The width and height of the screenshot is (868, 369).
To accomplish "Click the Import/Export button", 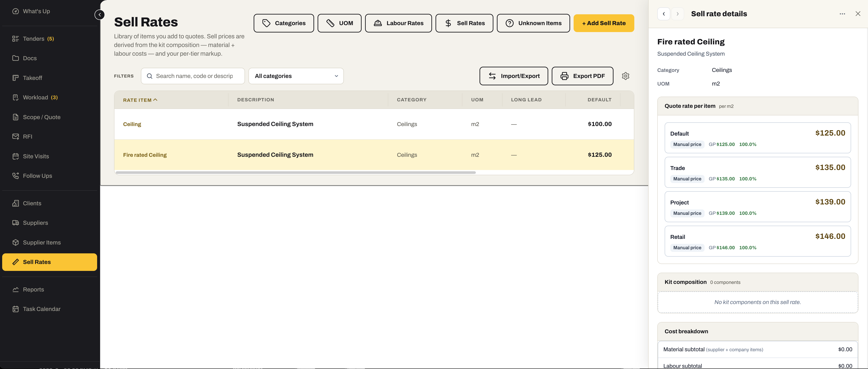I will pos(514,76).
